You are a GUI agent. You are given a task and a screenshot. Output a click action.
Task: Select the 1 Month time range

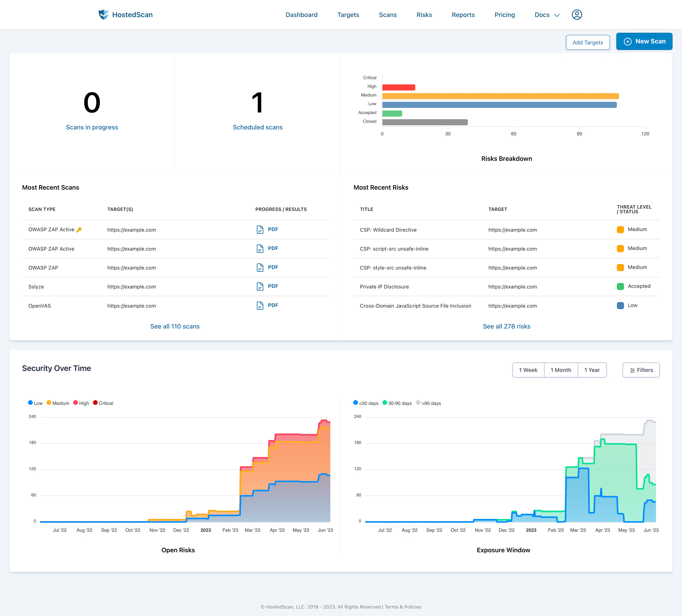tap(561, 370)
